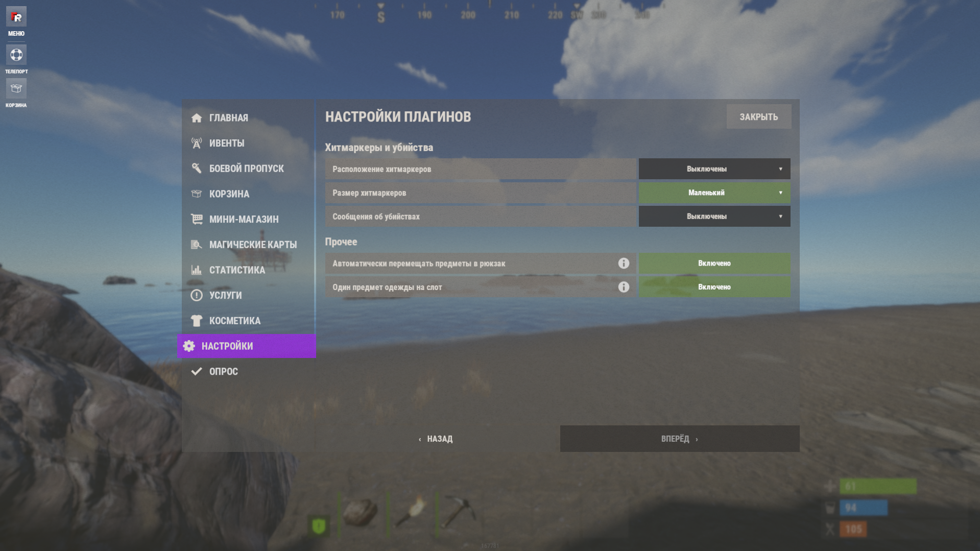
Task: Open the МЕНЮ icon at top-left
Action: 16,17
